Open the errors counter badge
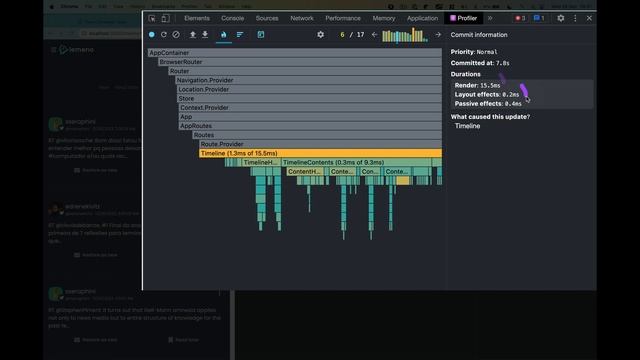Viewport: 640px width, 360px height. point(520,18)
